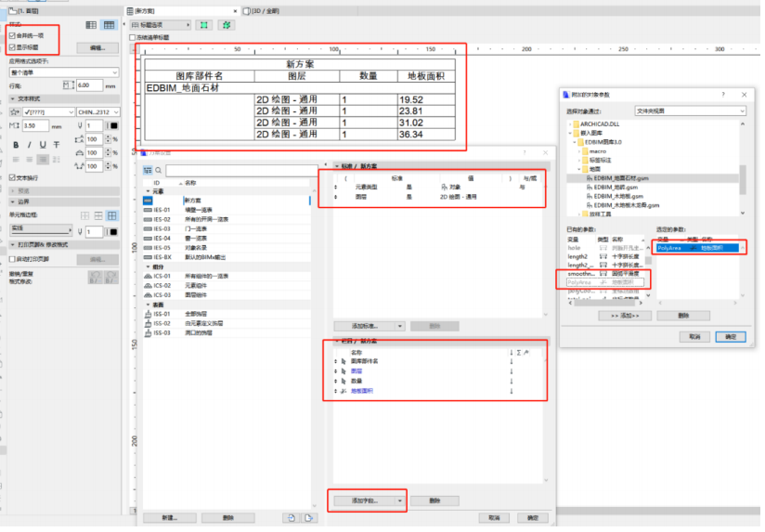The image size is (765, 532).
Task: Click the text pen color swatch
Action: pyautogui.click(x=112, y=126)
